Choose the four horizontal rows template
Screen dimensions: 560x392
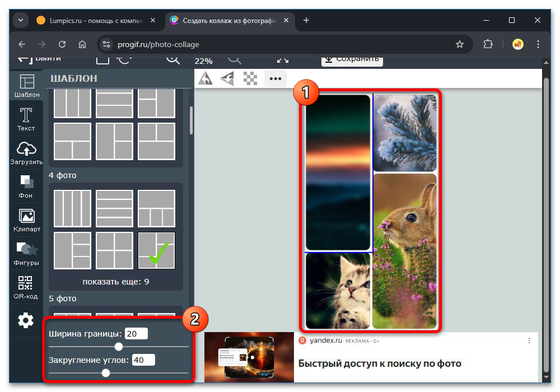tap(114, 208)
